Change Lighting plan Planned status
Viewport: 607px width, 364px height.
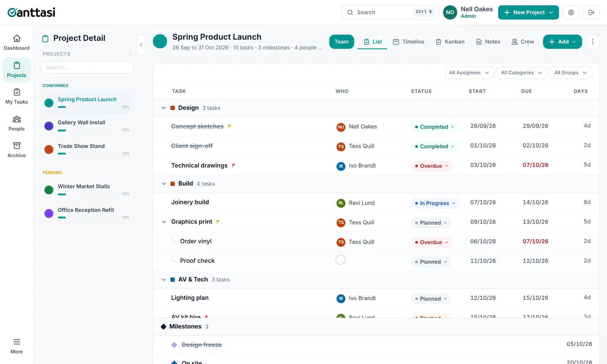coord(431,299)
